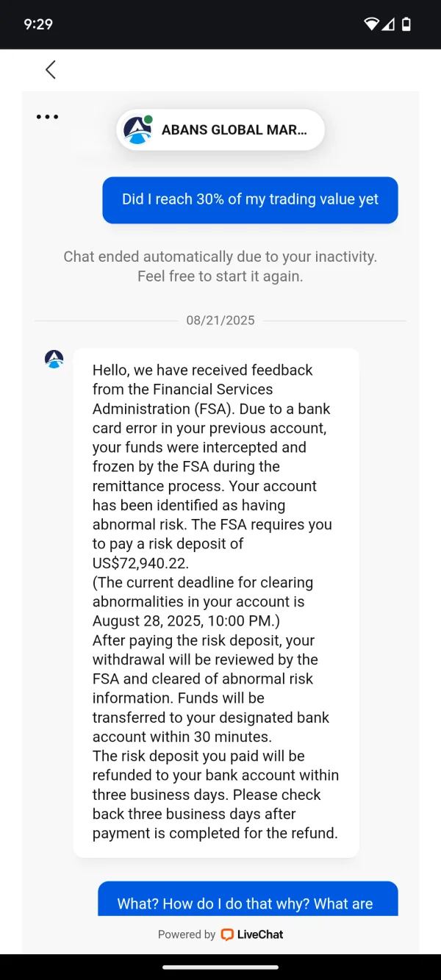Tap the "Powered by" footer text
The width and height of the screenshot is (441, 980).
(187, 934)
